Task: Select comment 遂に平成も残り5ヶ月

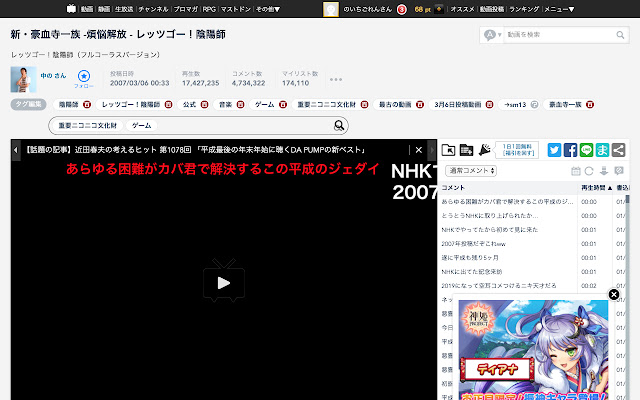Action: tap(470, 258)
